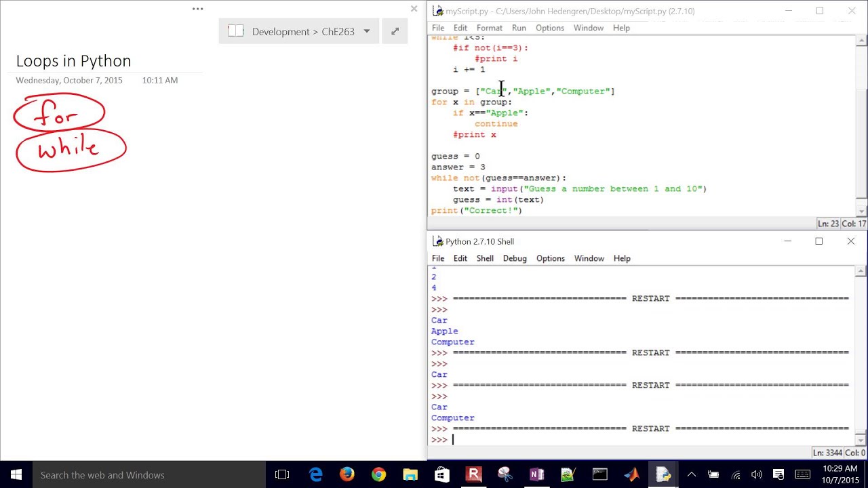This screenshot has height=488, width=868.
Task: Open Options menu in myScript.py editor
Action: click(x=550, y=28)
